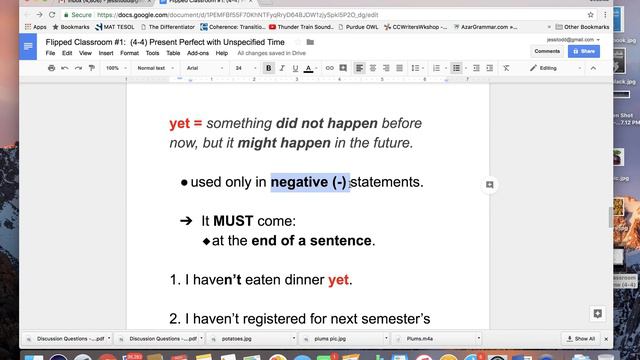Open the Arial font dropdown
Viewport: 640px width, 360px height.
point(205,68)
